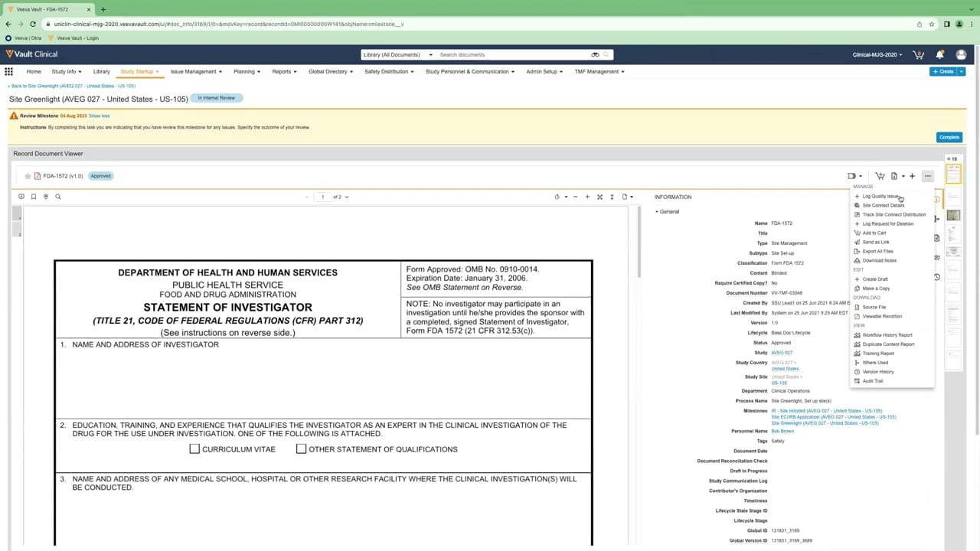Close the ellipsis all actions menu

[x=927, y=176]
